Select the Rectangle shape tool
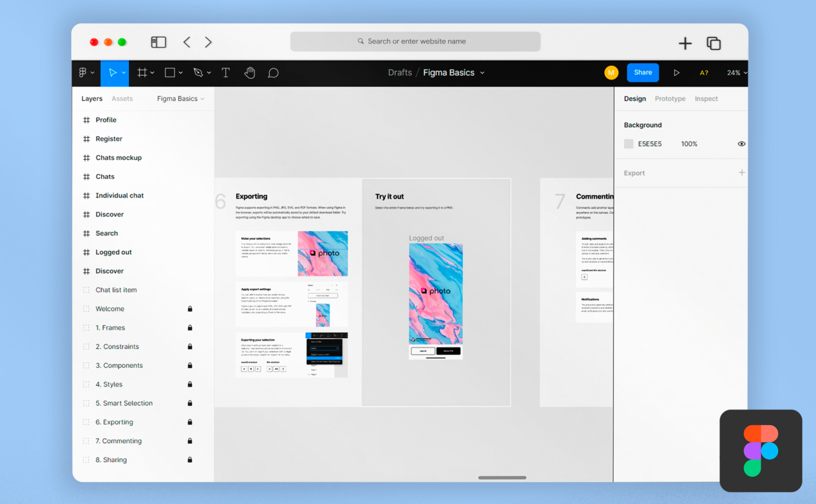The image size is (816, 504). click(170, 72)
